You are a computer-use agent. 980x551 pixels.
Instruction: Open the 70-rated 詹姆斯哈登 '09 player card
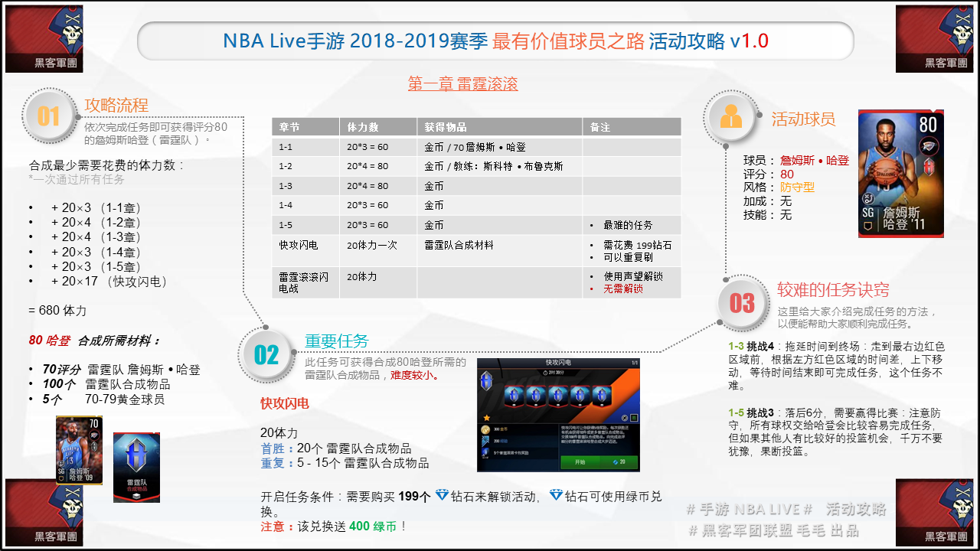click(80, 450)
